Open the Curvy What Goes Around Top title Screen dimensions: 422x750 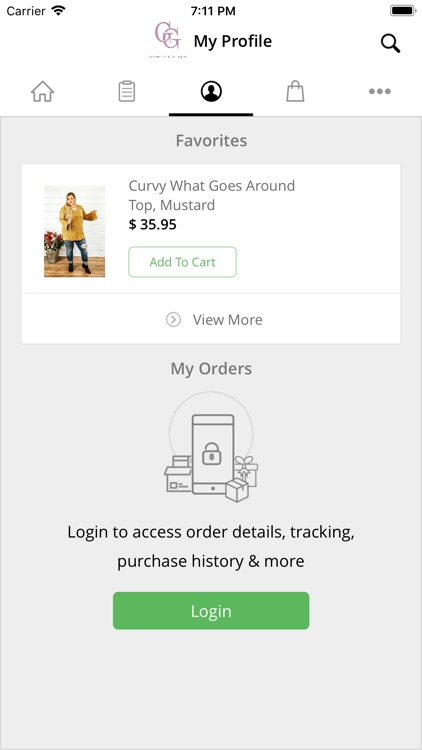click(x=211, y=195)
